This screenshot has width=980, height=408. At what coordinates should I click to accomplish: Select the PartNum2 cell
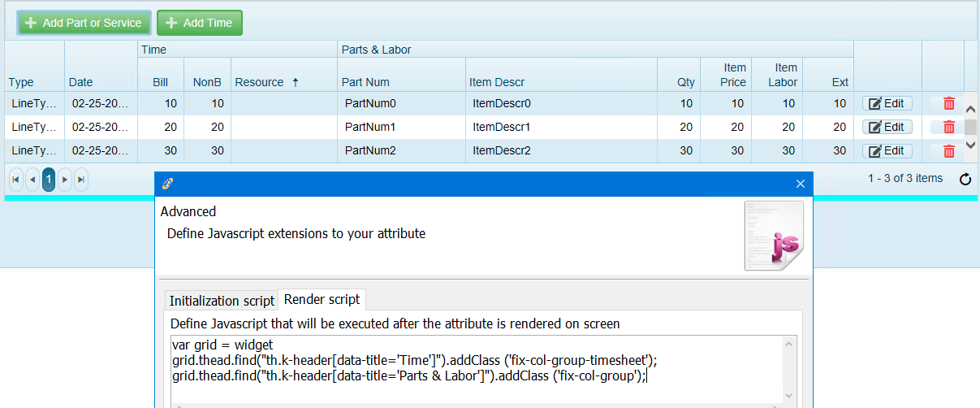point(402,150)
